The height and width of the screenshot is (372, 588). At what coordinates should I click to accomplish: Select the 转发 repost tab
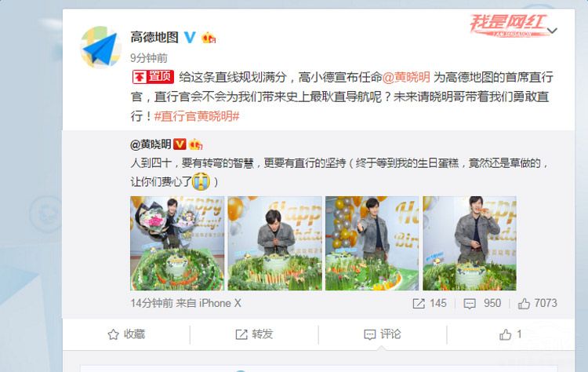point(254,334)
